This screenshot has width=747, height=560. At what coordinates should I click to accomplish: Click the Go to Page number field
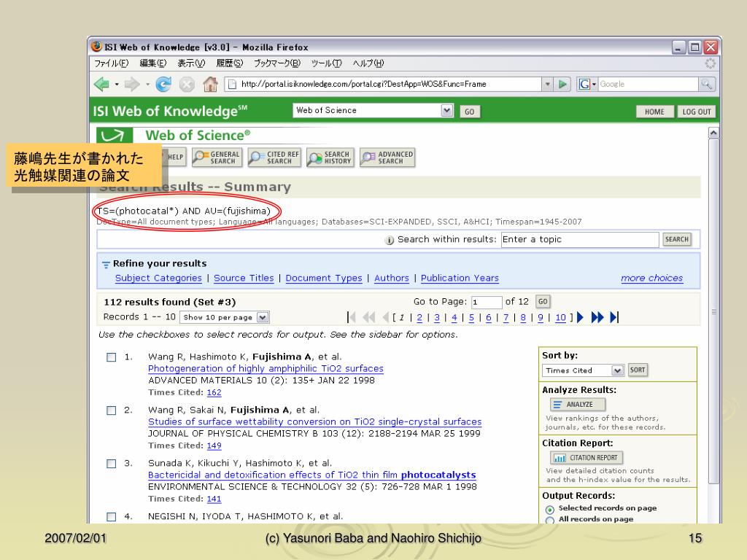487,302
